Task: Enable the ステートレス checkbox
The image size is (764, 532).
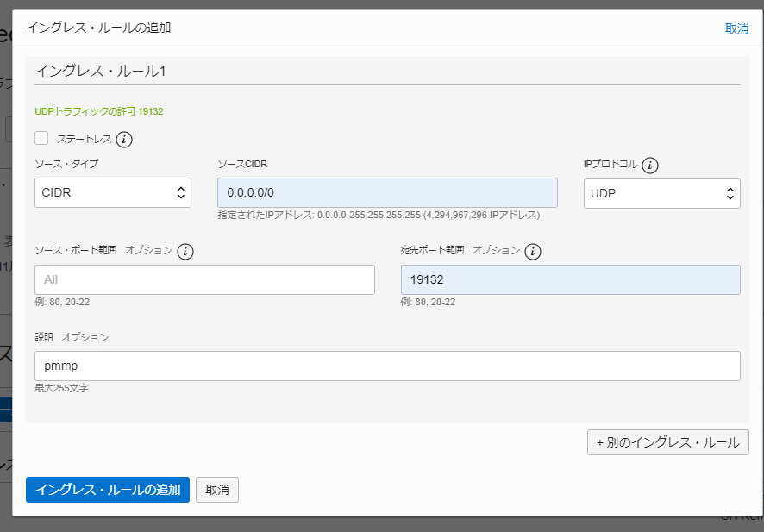Action: click(41, 138)
